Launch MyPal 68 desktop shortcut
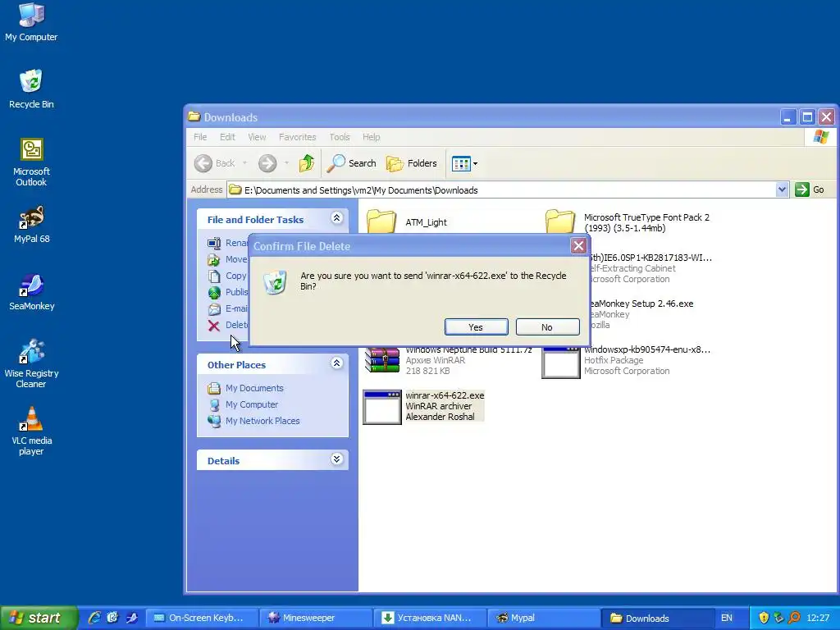This screenshot has width=840, height=630. point(31,224)
